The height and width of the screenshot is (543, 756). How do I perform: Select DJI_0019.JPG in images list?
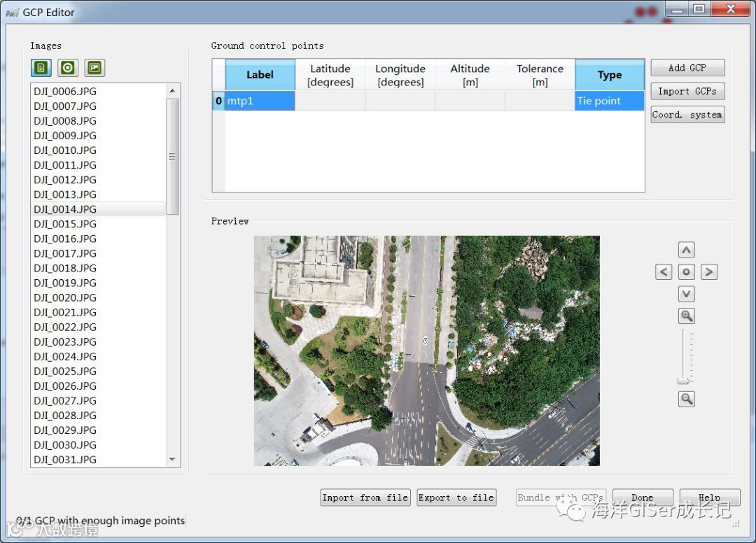pos(99,283)
